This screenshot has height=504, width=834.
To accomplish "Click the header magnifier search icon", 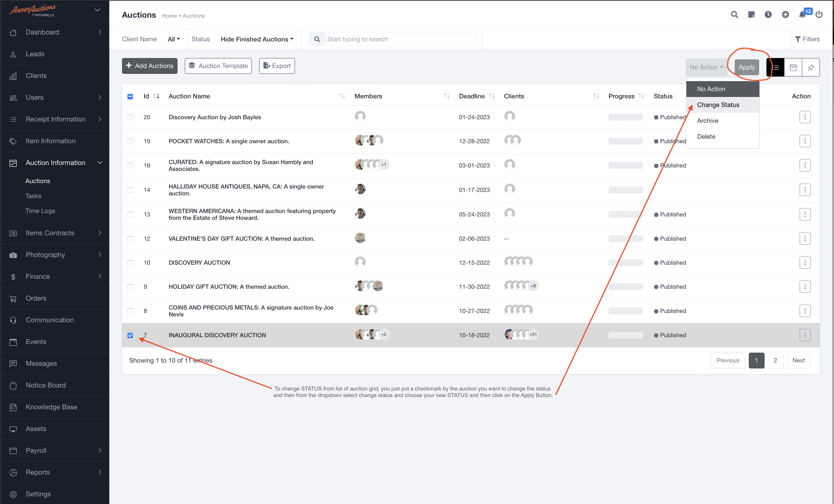I will click(734, 15).
